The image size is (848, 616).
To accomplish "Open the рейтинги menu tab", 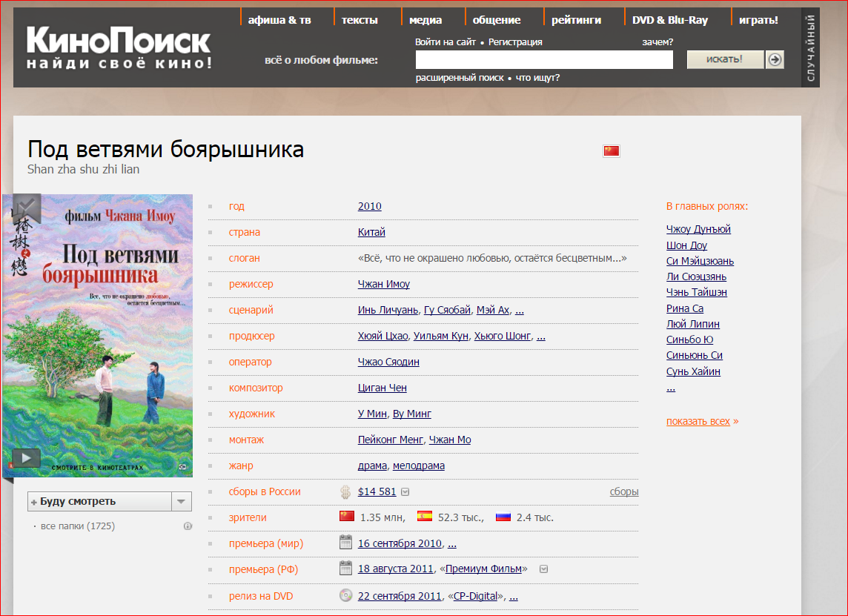I will pyautogui.click(x=576, y=20).
